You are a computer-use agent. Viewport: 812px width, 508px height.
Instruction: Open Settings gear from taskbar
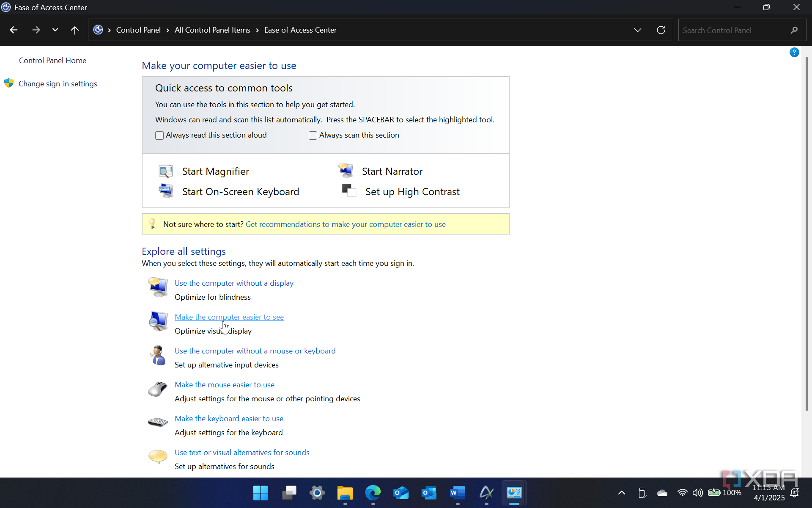[x=317, y=493]
